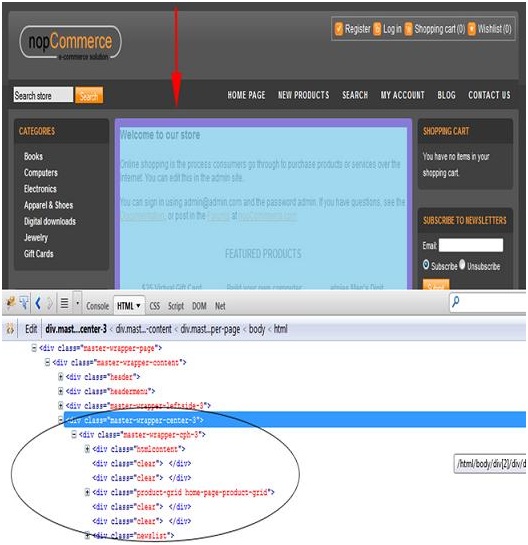Click the break-on-mutate icon beside Edit
The height and width of the screenshot is (545, 528).
pyautogui.click(x=10, y=328)
